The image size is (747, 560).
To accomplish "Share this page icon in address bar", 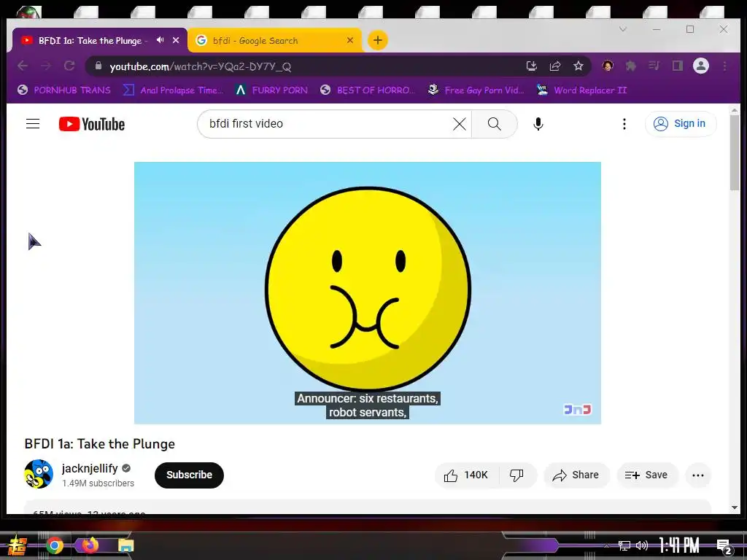I will 555,66.
